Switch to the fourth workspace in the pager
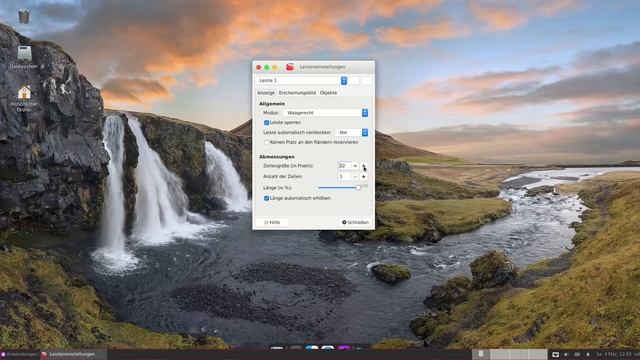This screenshot has width=640, height=360. pos(538,354)
